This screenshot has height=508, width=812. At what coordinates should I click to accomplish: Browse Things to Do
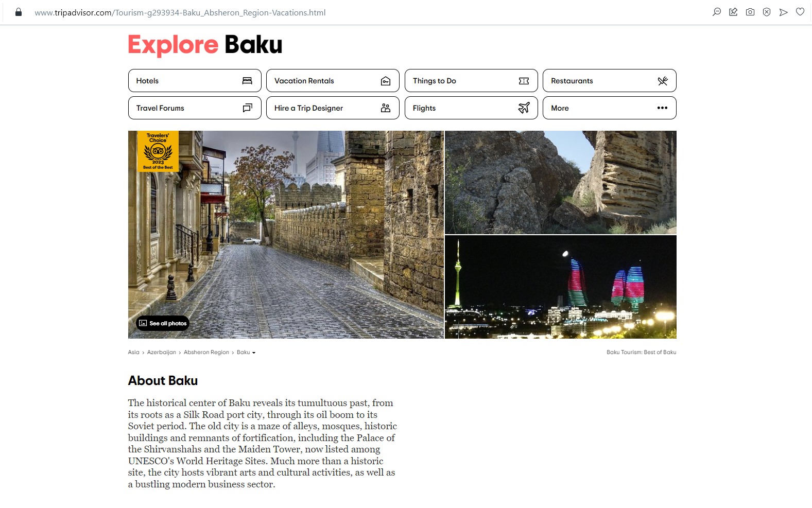pyautogui.click(x=471, y=81)
